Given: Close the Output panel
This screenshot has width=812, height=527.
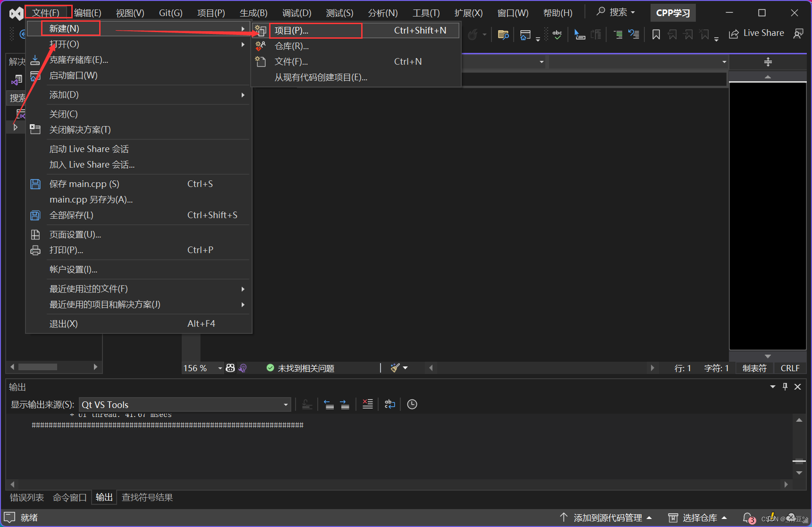Looking at the screenshot, I should coord(798,387).
